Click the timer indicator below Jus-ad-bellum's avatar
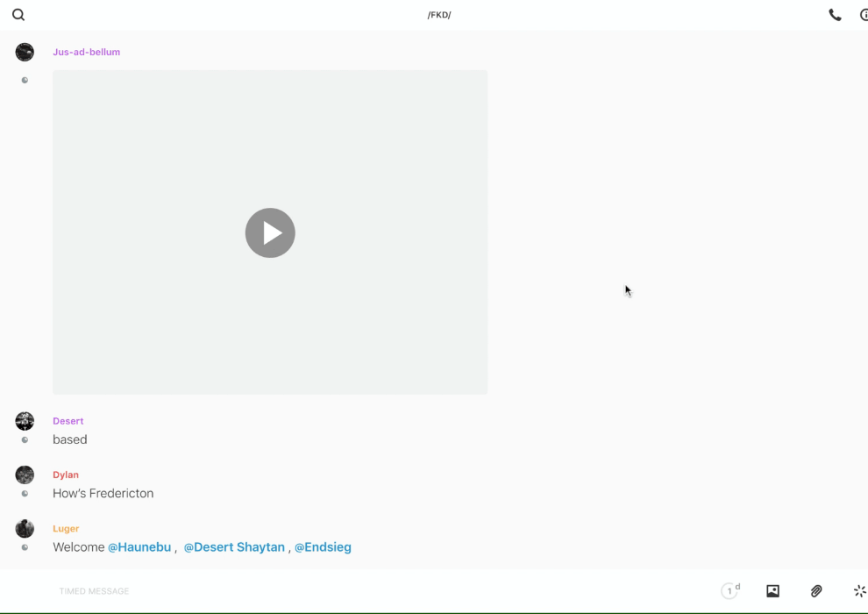The image size is (868, 614). point(25,81)
